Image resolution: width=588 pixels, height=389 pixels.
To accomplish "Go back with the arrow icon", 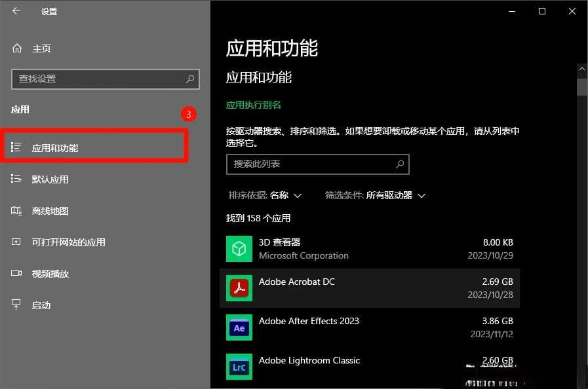I will [x=16, y=11].
